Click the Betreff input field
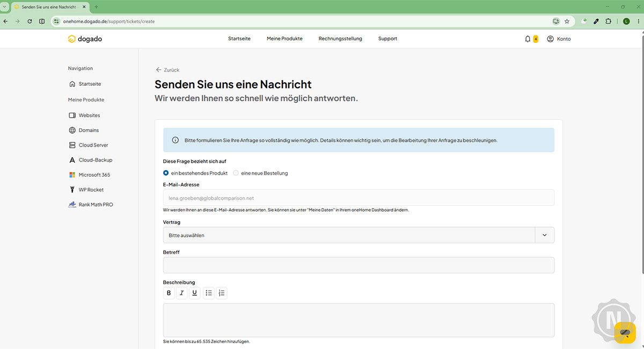The height and width of the screenshot is (349, 644). (x=358, y=265)
